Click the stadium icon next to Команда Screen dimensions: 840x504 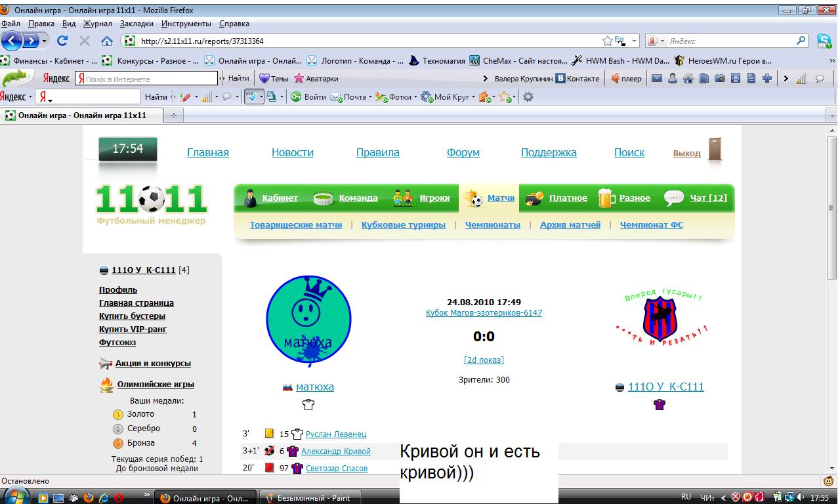point(324,198)
